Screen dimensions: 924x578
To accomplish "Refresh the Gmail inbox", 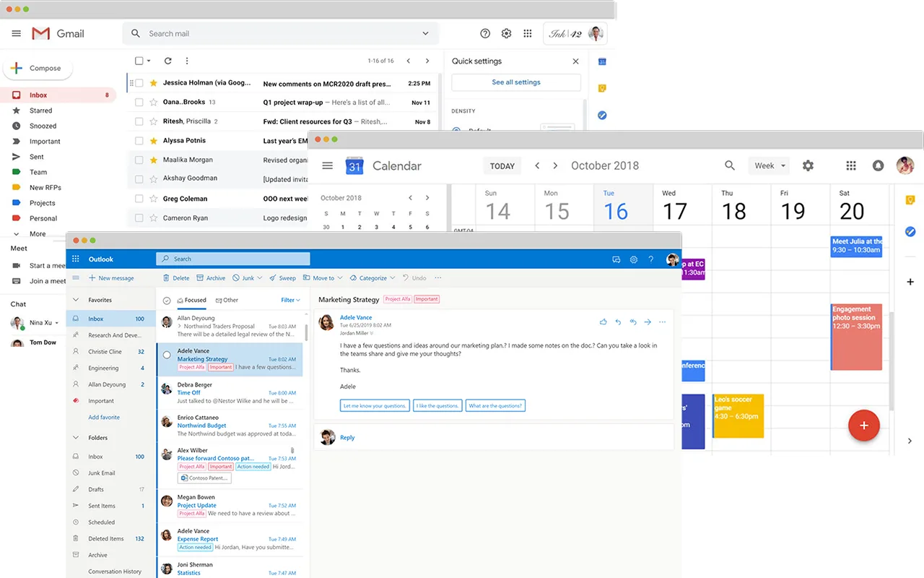I will (x=168, y=61).
